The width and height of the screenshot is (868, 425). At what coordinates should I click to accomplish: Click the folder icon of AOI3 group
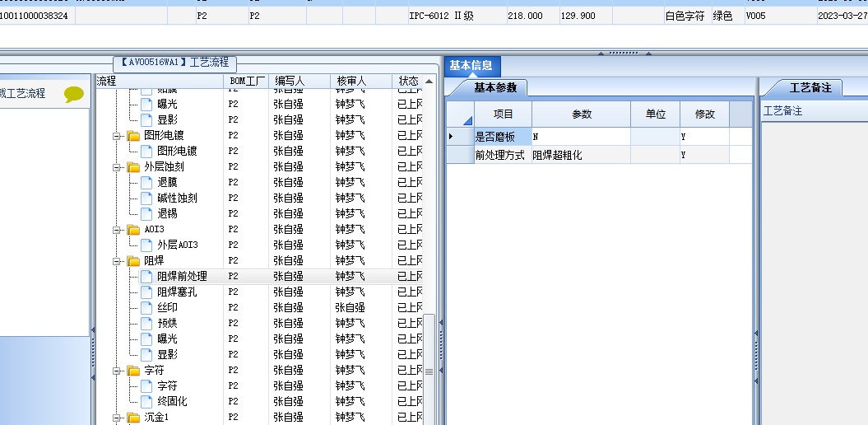tap(133, 230)
